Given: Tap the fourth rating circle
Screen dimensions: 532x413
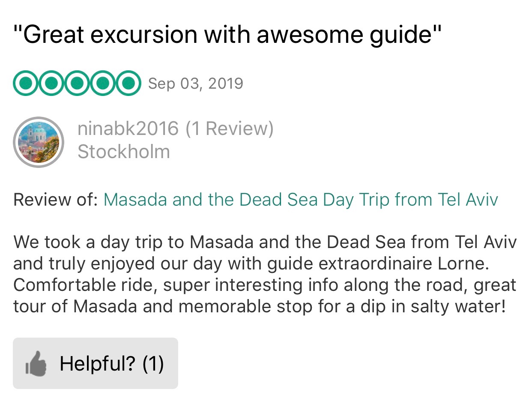Looking at the screenshot, I should pos(102,83).
